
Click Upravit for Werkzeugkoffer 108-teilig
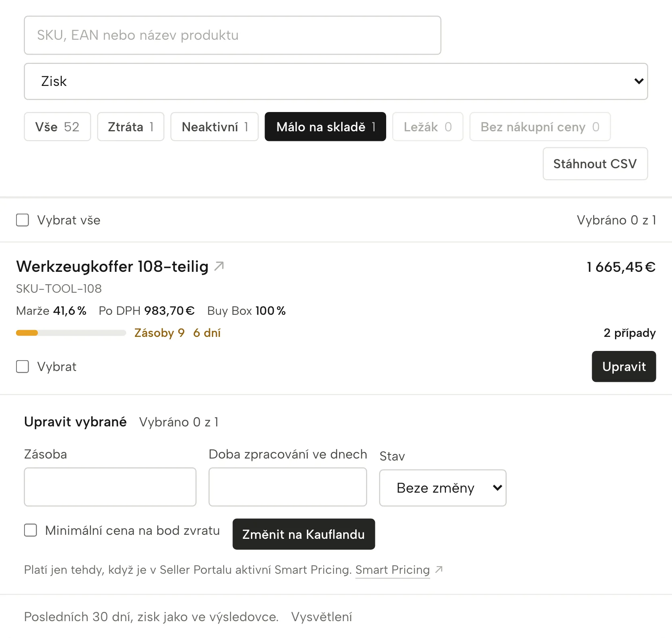[x=624, y=367]
